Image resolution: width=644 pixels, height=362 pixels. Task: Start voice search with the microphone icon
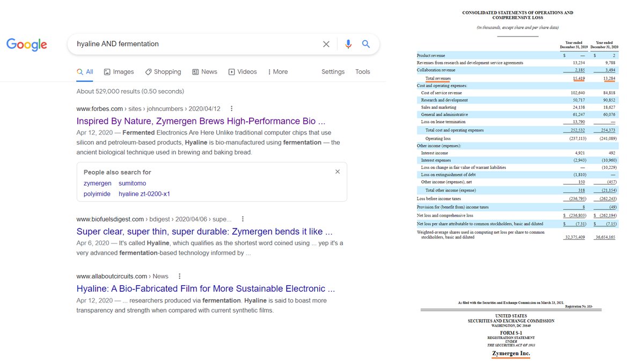coord(348,44)
